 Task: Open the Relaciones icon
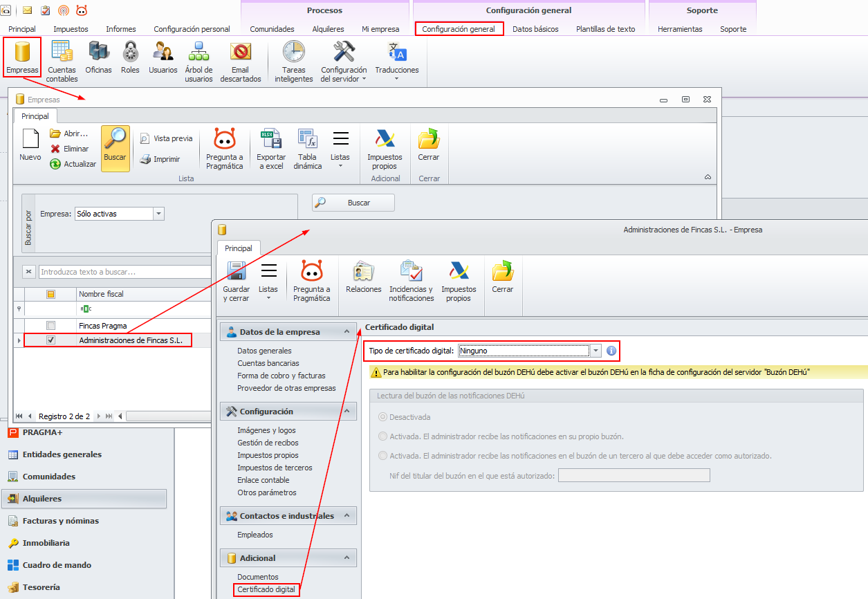coord(364,278)
